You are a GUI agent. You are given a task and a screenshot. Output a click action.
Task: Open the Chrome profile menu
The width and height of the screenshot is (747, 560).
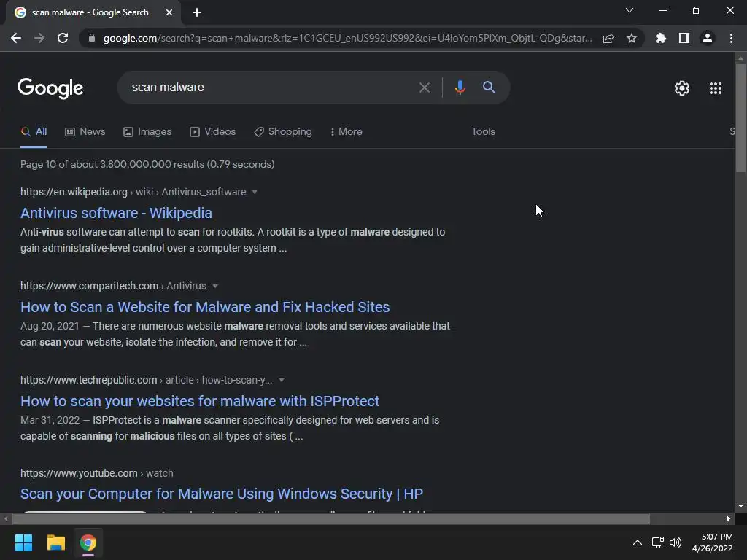708,38
